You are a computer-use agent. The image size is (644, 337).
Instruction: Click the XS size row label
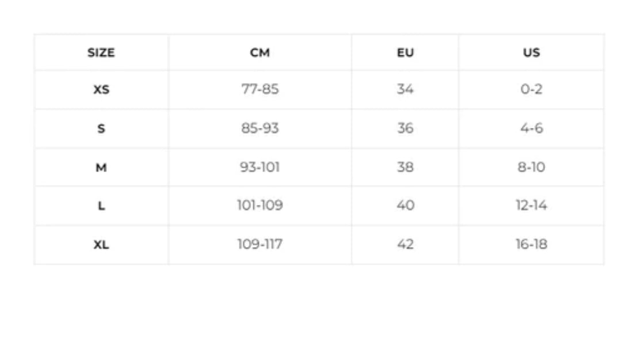pyautogui.click(x=101, y=90)
